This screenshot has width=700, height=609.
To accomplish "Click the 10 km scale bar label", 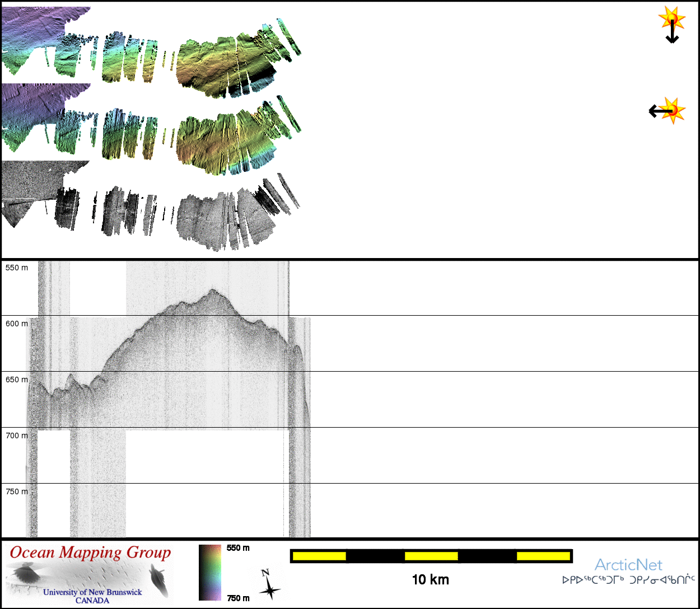I will [430, 580].
